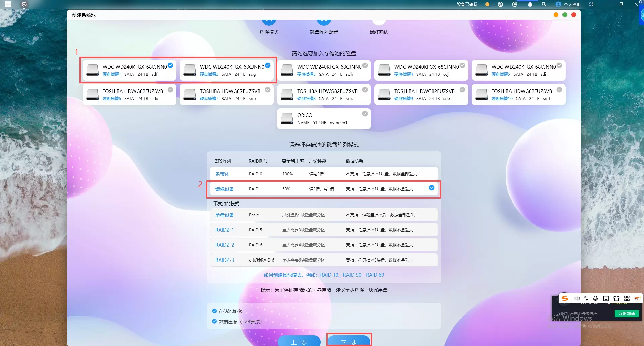The width and height of the screenshot is (644, 346).
Task: Click the green 深度加速 button
Action: 627,314
